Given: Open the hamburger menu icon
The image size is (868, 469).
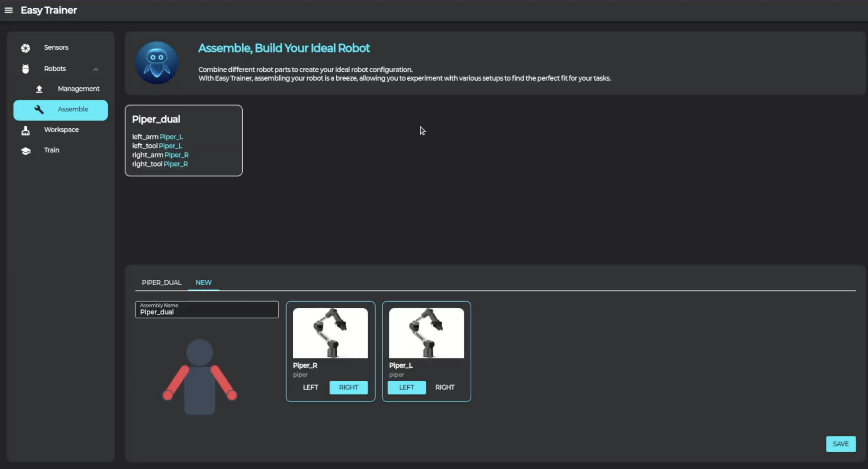Looking at the screenshot, I should click(x=8, y=10).
